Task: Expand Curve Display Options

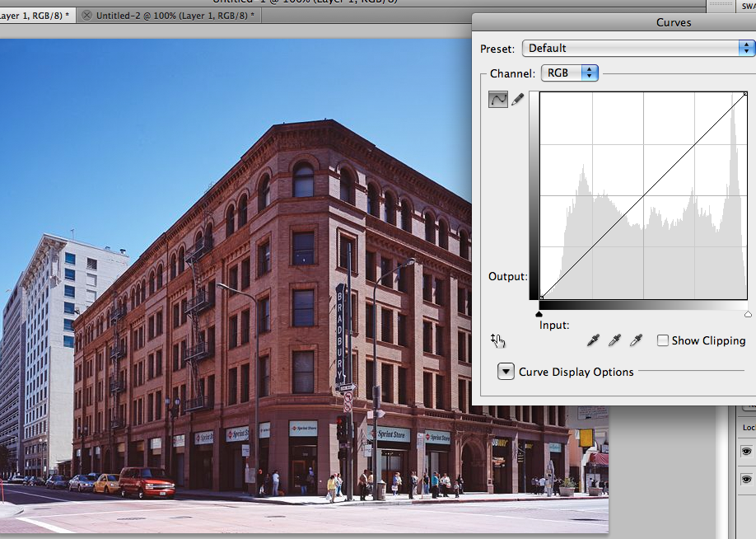Action: 506,372
